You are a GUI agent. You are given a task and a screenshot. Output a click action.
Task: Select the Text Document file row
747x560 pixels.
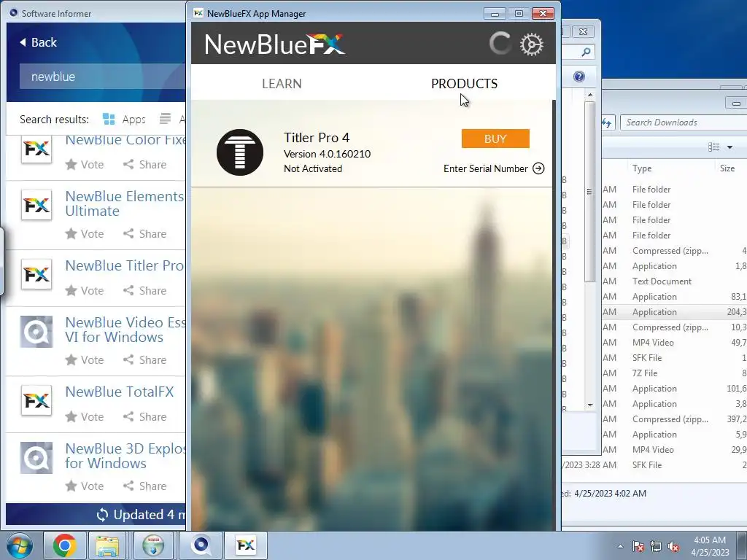674,281
